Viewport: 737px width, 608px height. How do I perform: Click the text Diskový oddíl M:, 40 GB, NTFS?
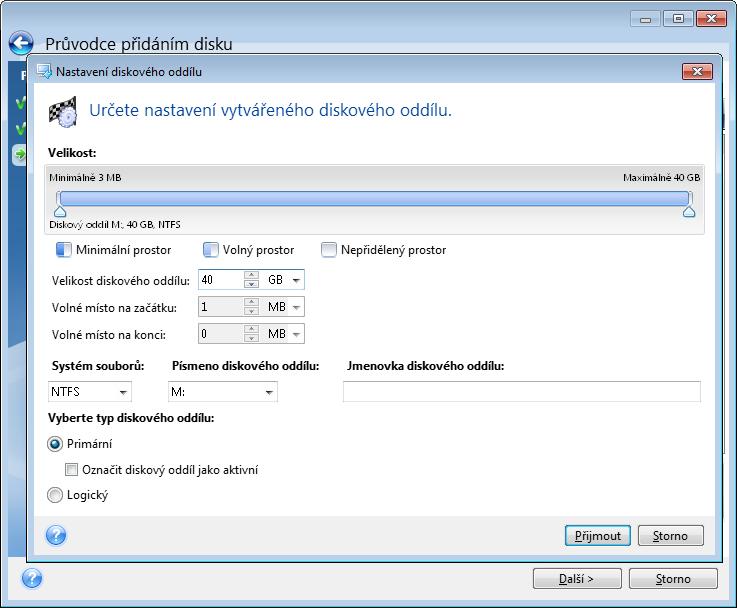coord(115,225)
